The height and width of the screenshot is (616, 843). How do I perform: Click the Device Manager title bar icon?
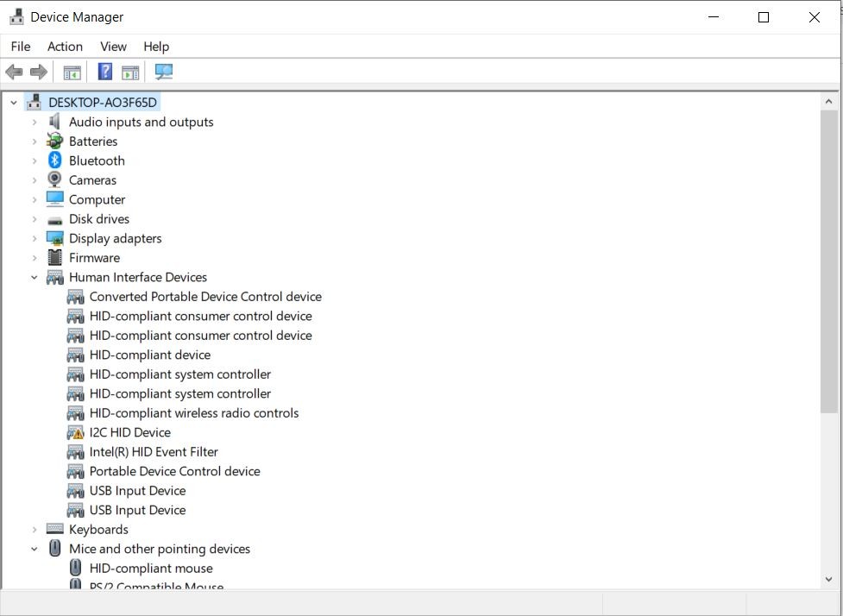[16, 17]
